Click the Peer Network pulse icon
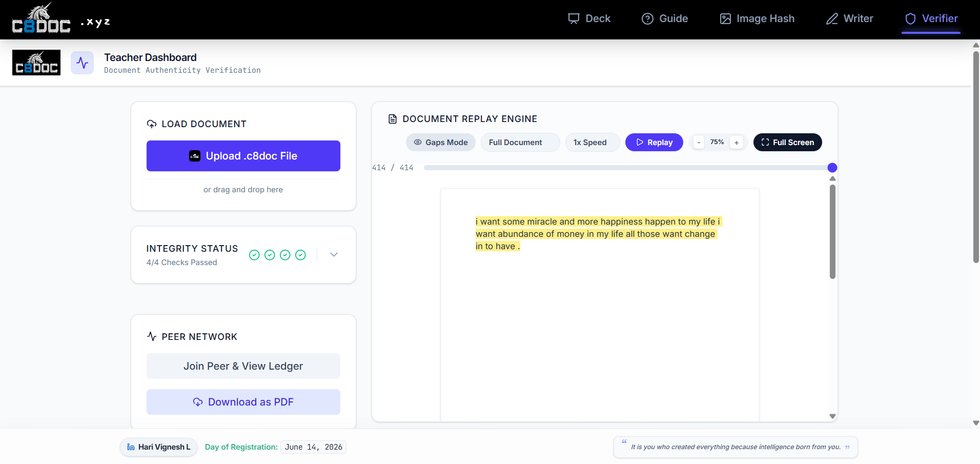Screen dimensions: 980x464 [x=152, y=336]
